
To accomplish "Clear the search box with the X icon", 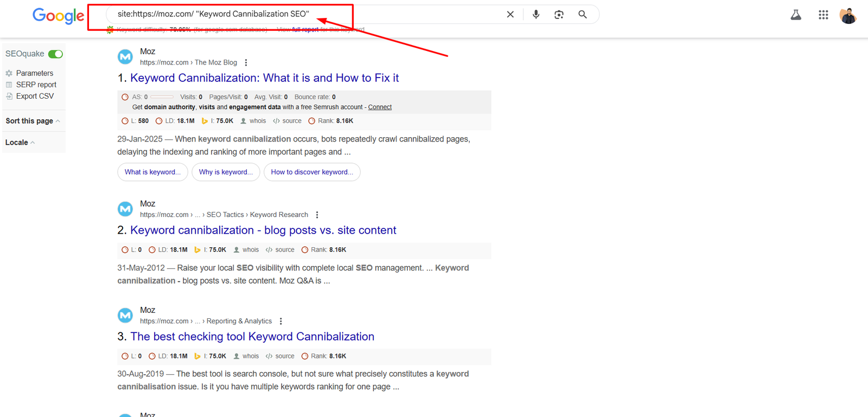I will pyautogui.click(x=510, y=15).
